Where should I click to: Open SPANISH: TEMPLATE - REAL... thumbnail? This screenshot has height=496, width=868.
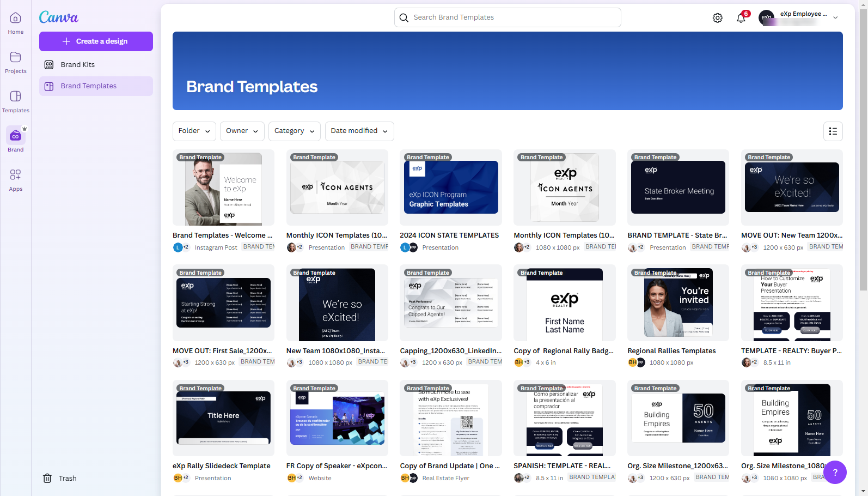(565, 418)
